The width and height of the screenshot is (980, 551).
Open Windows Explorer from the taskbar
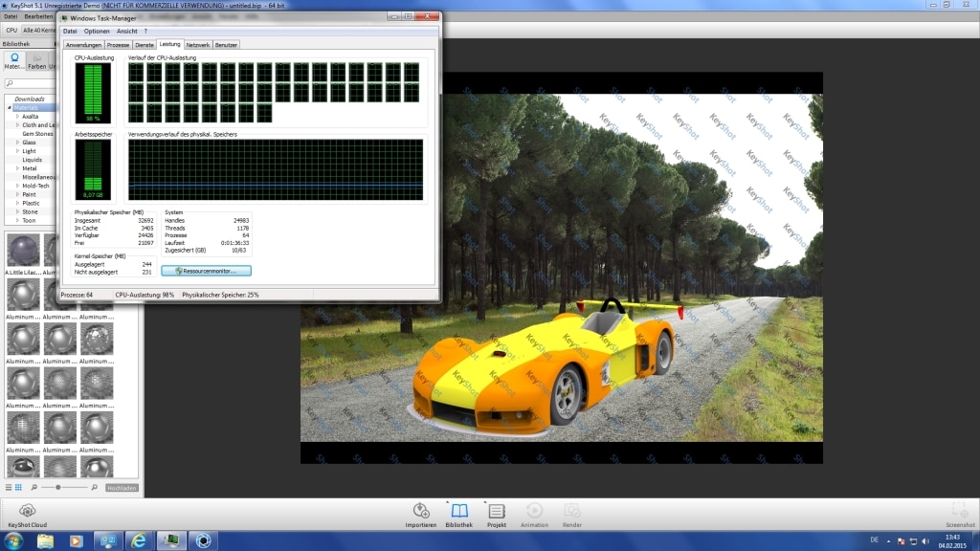point(45,540)
